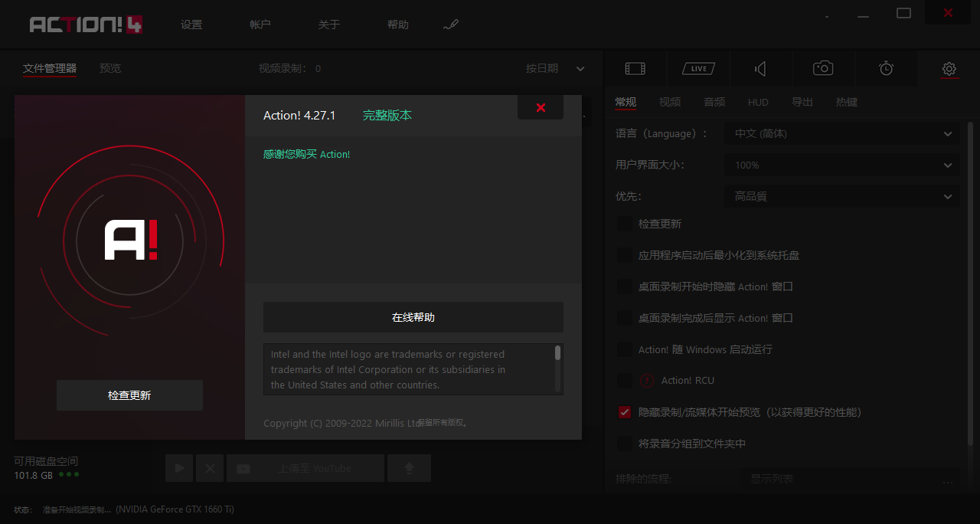
Task: Click the 显示列表 button
Action: pyautogui.click(x=848, y=479)
